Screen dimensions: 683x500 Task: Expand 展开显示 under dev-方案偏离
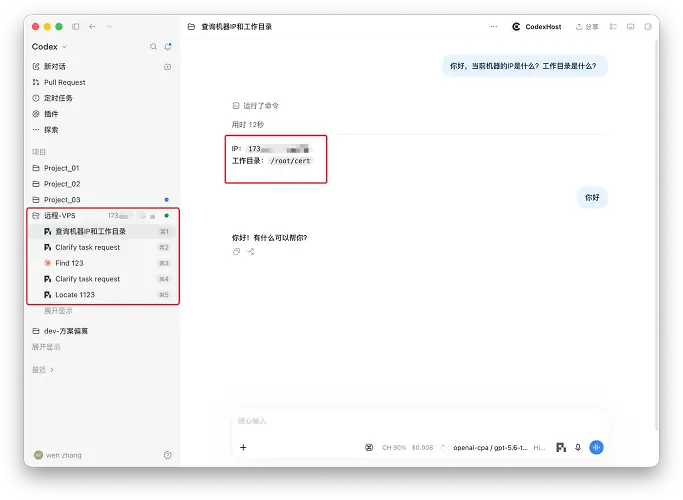(x=46, y=347)
